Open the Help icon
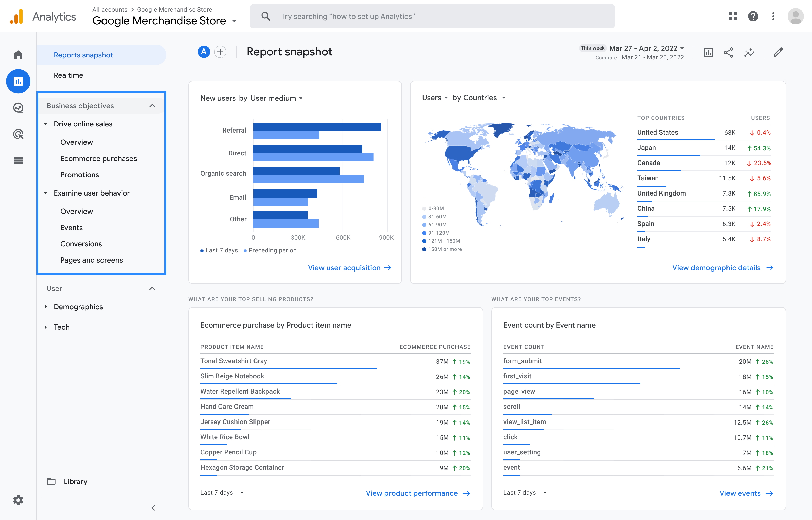Image resolution: width=812 pixels, height=520 pixels. tap(753, 16)
